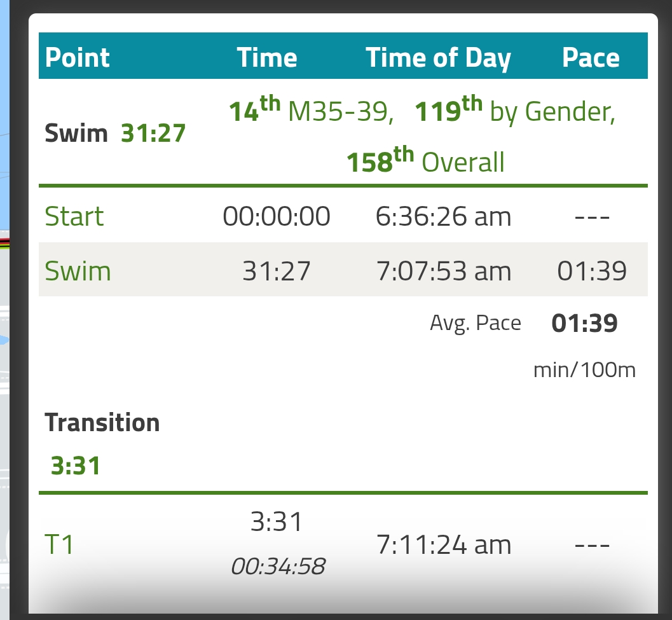
Task: Click the green 3:31 transition time
Action: tap(76, 465)
